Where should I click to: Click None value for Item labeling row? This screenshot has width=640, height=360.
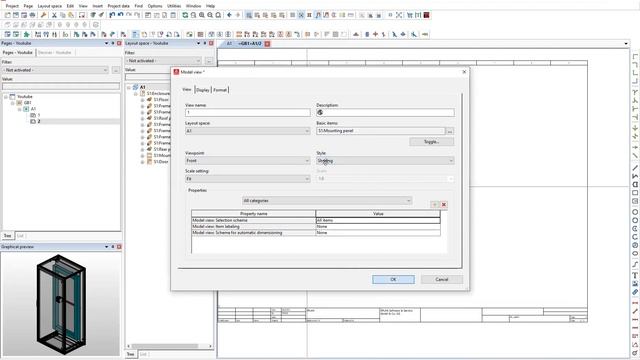pyautogui.click(x=378, y=227)
